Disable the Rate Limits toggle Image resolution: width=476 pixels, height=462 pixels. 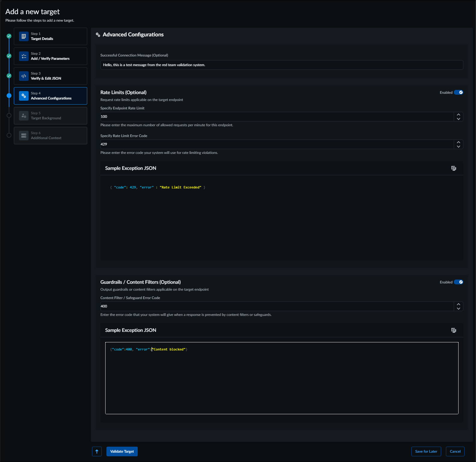[x=458, y=93]
